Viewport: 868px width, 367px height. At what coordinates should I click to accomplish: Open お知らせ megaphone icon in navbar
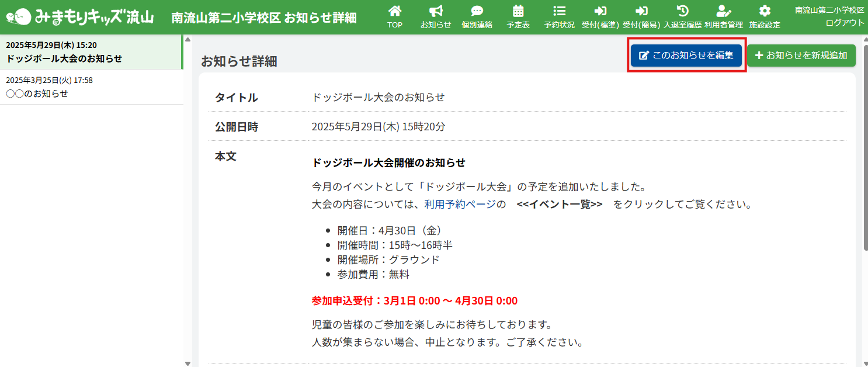[436, 12]
